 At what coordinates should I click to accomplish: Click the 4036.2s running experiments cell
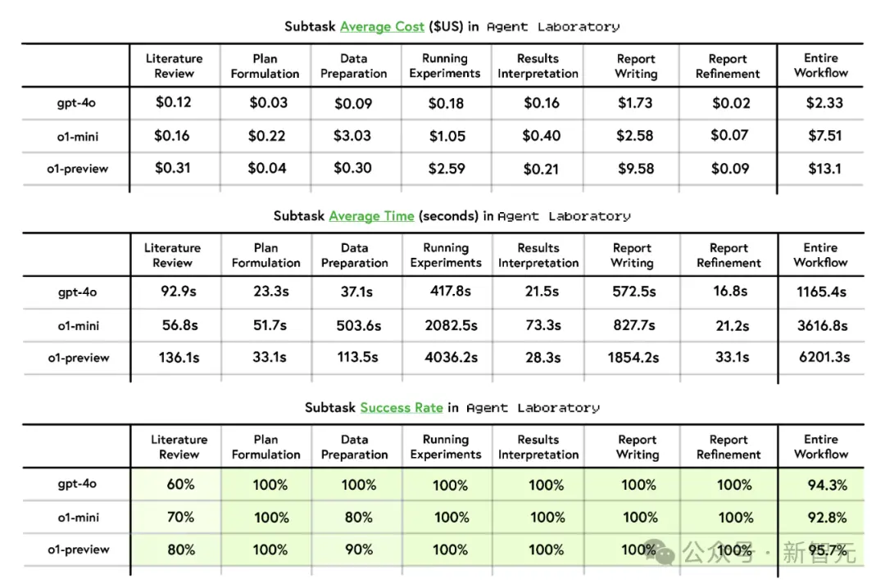coord(451,357)
